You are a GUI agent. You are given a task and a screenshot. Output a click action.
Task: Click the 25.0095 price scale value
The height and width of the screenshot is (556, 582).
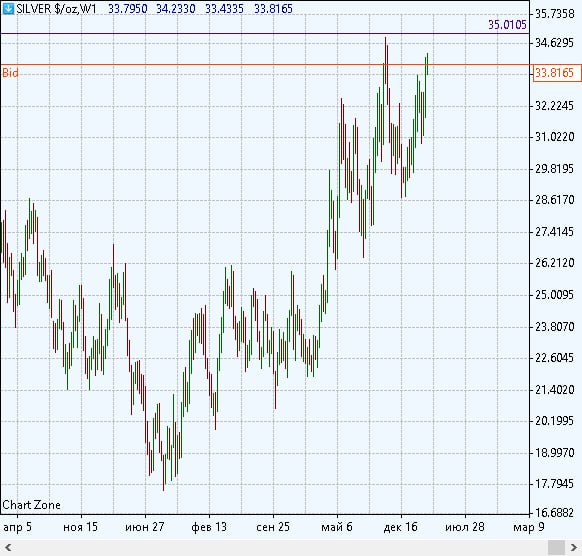(554, 295)
